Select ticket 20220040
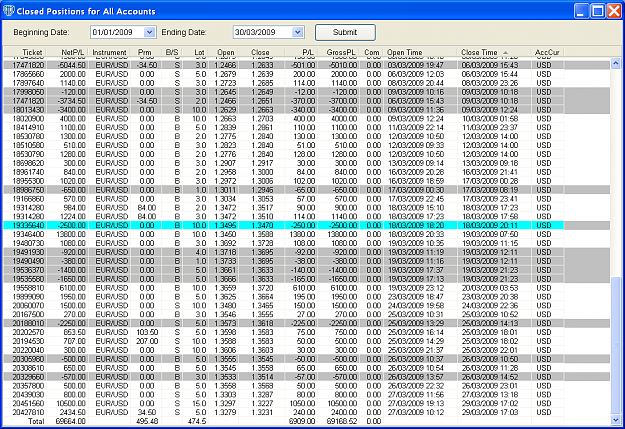The height and width of the screenshot is (429, 625). [x=28, y=350]
